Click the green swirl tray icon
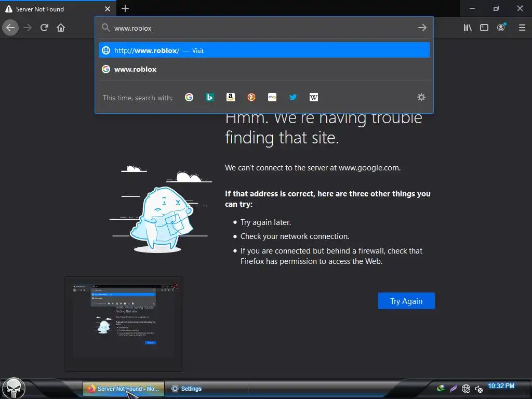532x399 pixels. pyautogui.click(x=441, y=388)
